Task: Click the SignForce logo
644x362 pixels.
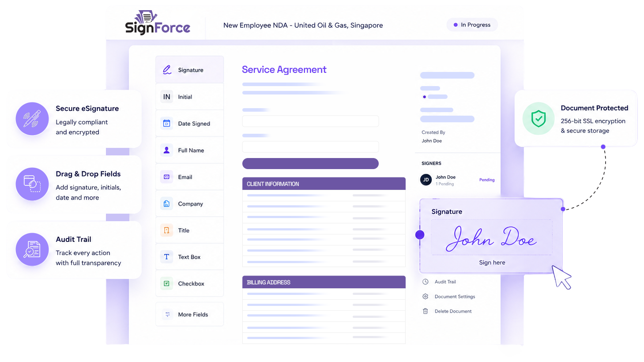Action: coord(158,23)
